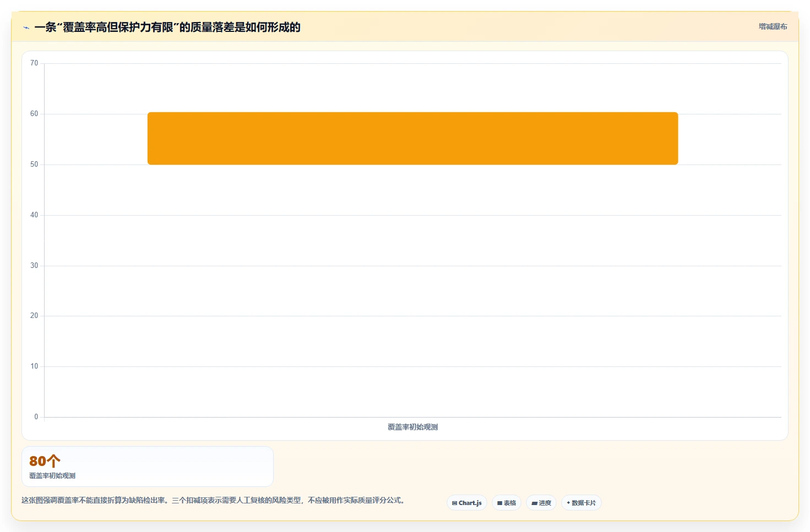Select the 表格 chip
810x532 pixels.
click(507, 503)
